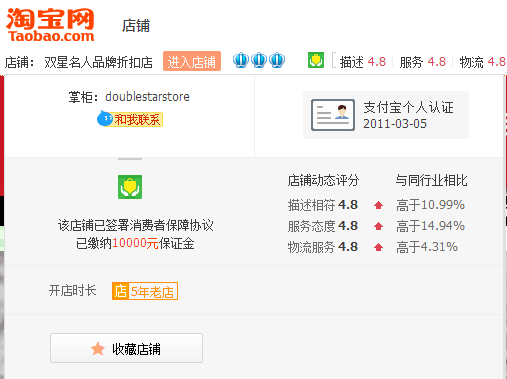Viewport: 507px width, 379px height.
Task: Click the shop name 双星名人品牌折扣店
Action: click(x=98, y=62)
